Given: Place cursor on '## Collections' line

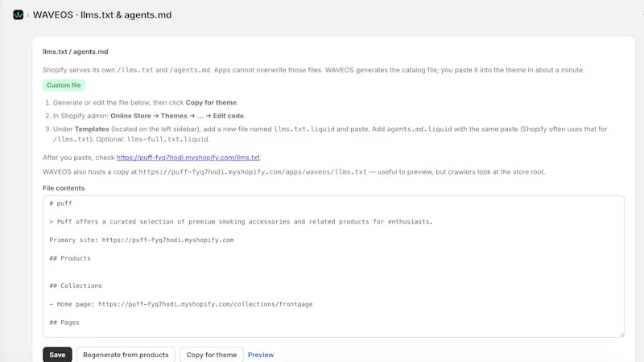Looking at the screenshot, I should click(76, 286).
